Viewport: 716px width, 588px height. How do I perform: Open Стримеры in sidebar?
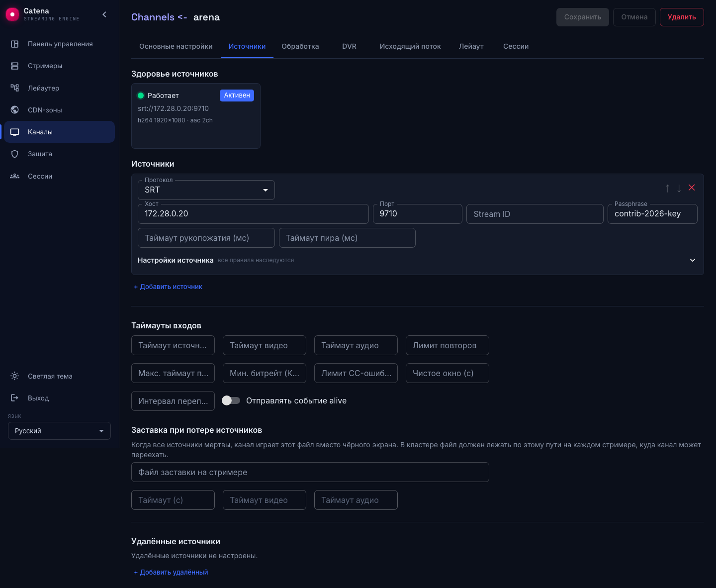click(x=59, y=66)
